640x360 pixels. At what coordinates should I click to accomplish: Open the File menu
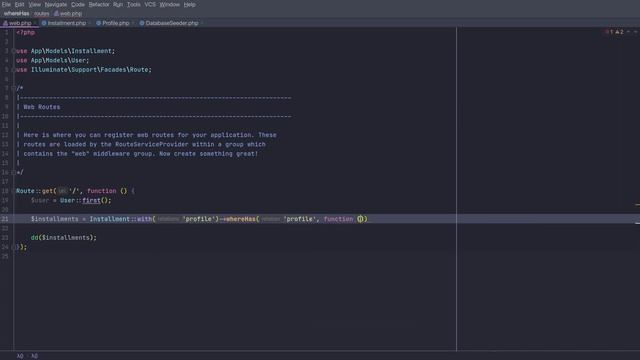click(x=6, y=4)
